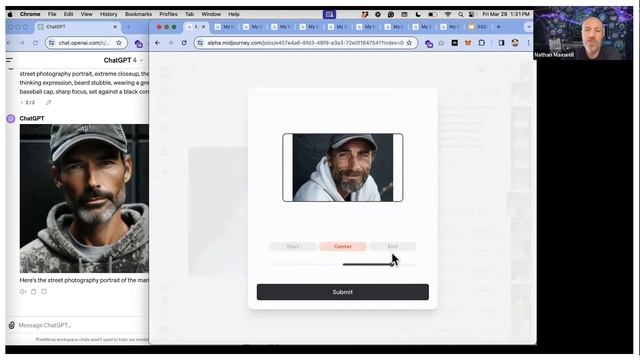Viewport: 640px width, 360px height.
Task: Close the active Midjourney tab
Action: [x=203, y=27]
